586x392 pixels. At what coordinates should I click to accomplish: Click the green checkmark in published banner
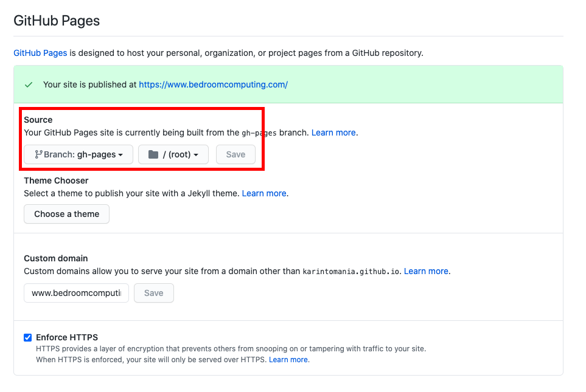click(x=29, y=84)
